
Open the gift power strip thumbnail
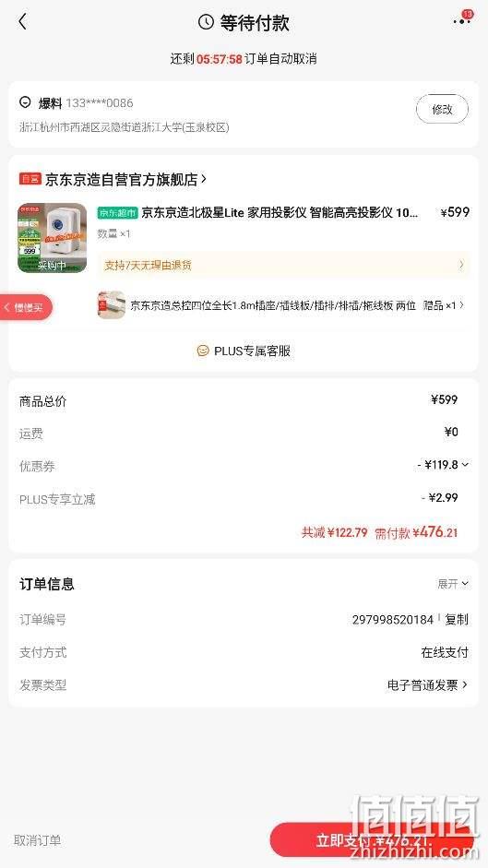(x=112, y=305)
